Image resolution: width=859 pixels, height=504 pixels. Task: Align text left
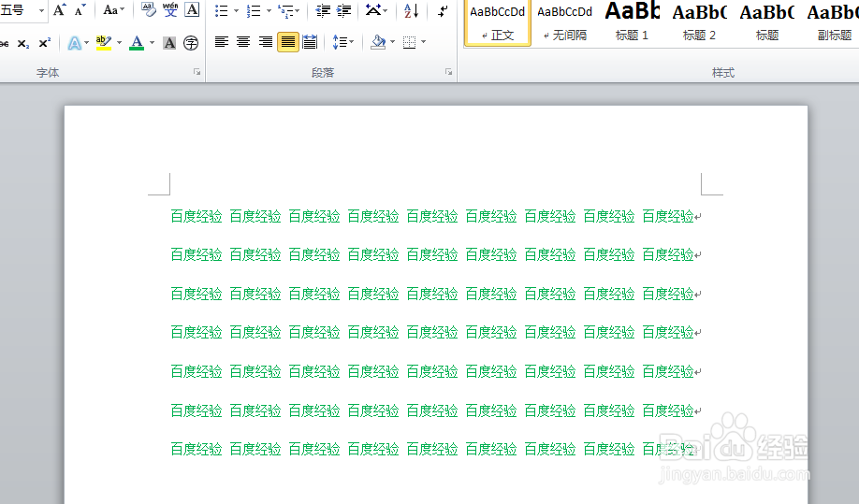pos(222,42)
